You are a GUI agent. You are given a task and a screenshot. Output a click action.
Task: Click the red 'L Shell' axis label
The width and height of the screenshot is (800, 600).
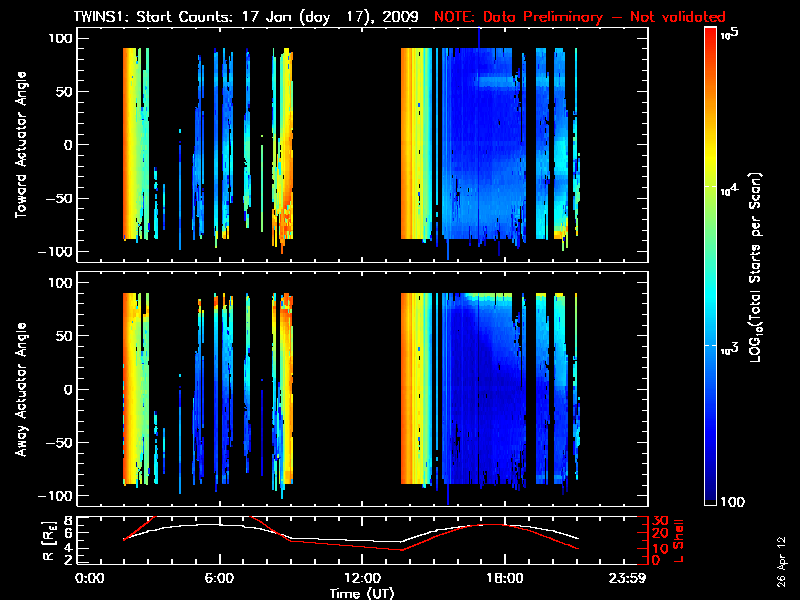pos(681,540)
